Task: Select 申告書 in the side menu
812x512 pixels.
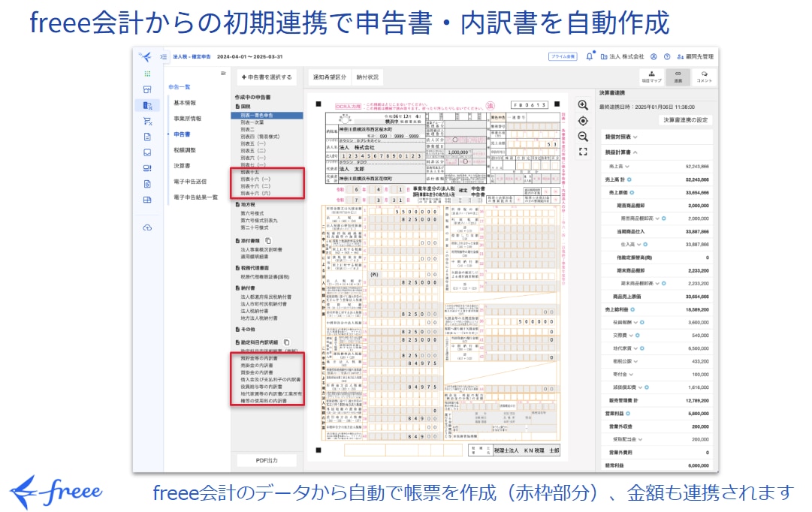Action: tap(182, 134)
